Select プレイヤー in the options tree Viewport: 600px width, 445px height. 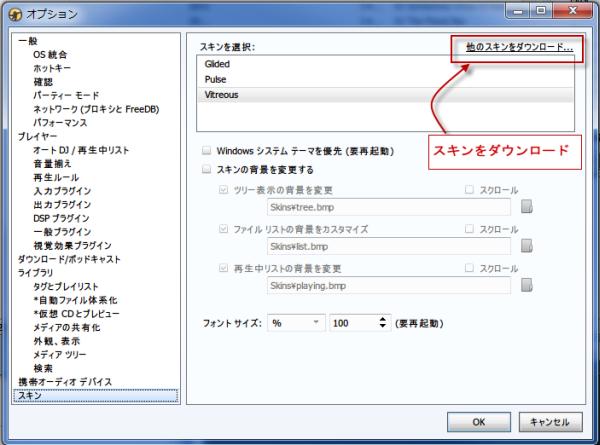pos(37,136)
